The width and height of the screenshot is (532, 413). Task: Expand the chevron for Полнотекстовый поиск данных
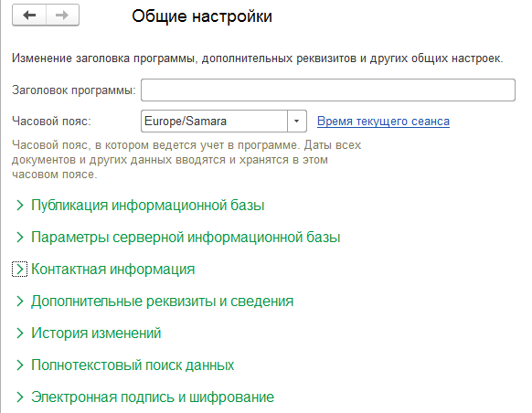[x=20, y=365]
